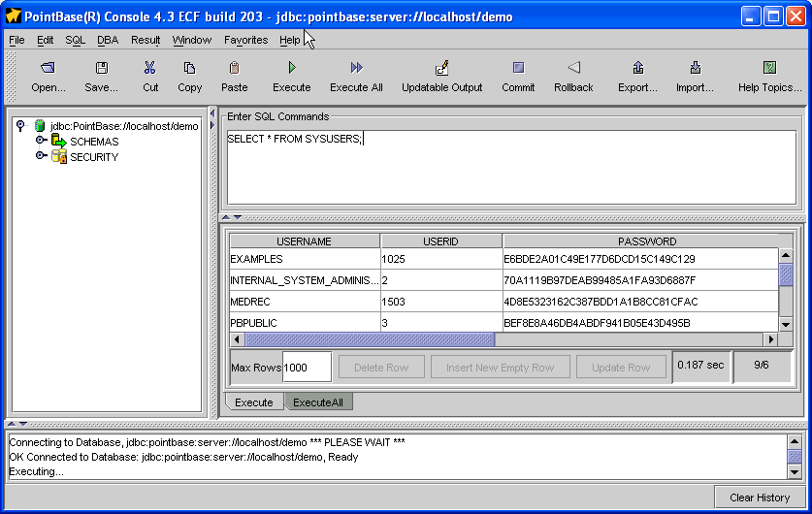Viewport: 812px width, 514px height.
Task: Select the EXAMPLES username cell
Action: [305, 259]
